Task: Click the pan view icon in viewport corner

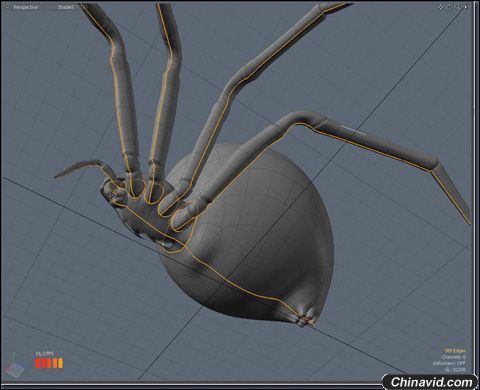Action: click(x=441, y=7)
